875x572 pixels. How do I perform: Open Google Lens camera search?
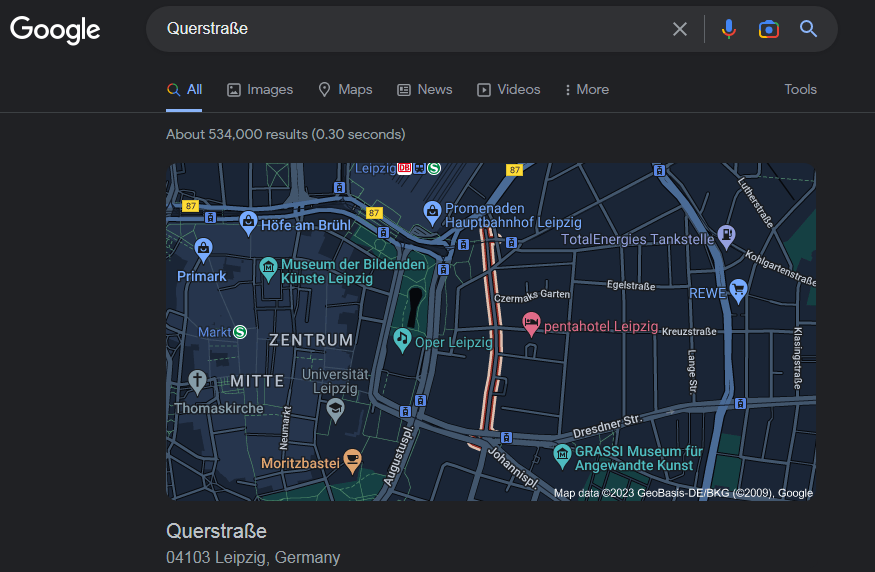pyautogui.click(x=768, y=29)
